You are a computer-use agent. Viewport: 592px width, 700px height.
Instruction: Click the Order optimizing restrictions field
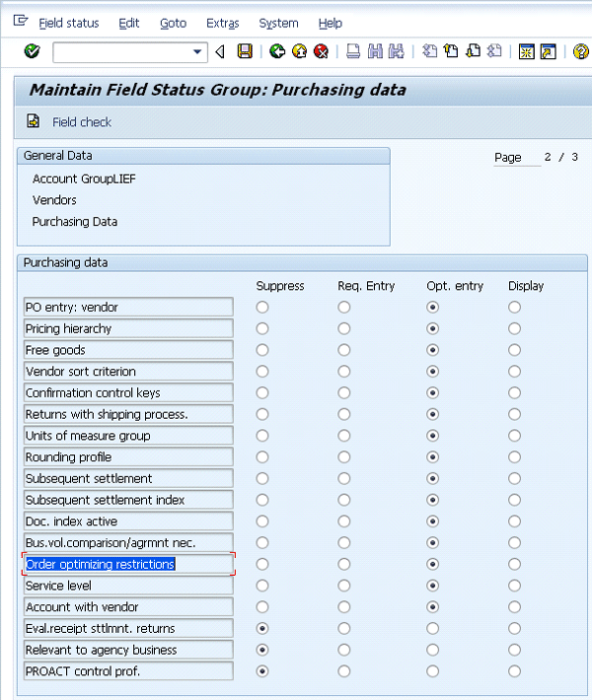pyautogui.click(x=128, y=564)
